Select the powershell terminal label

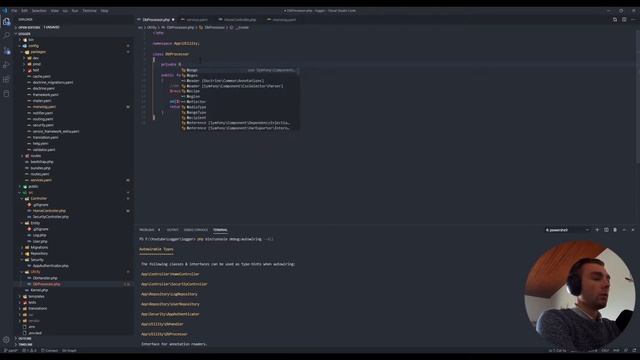(557, 230)
